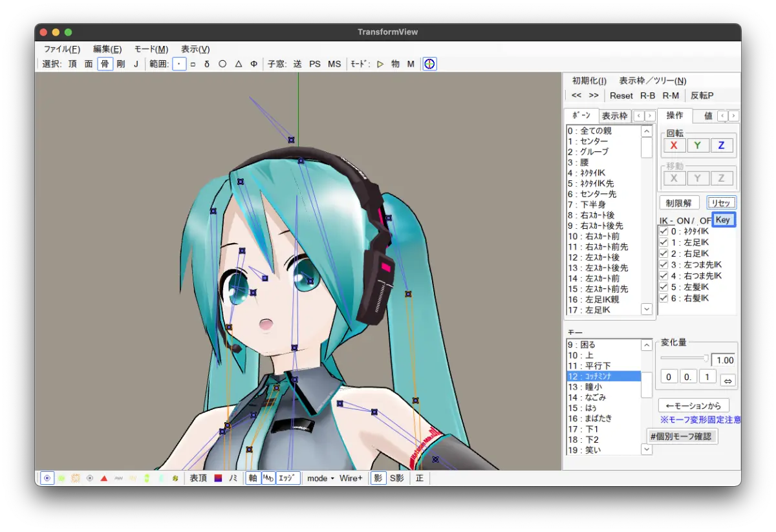Click the 反転P button
776x532 pixels.
coord(702,96)
